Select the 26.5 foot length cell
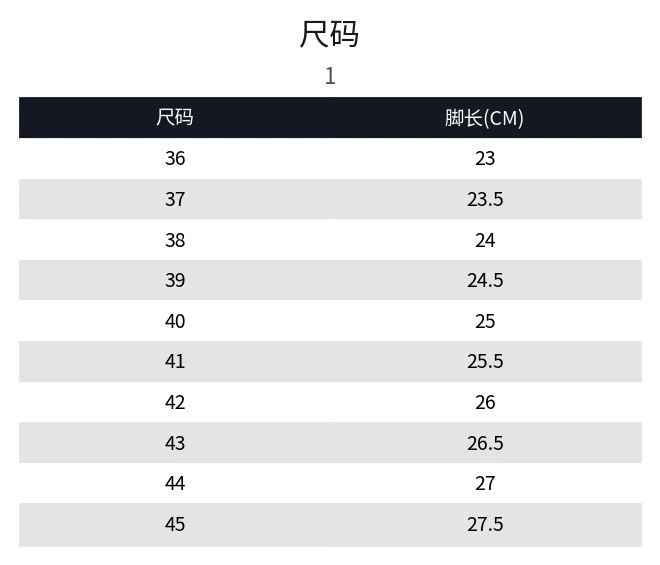The height and width of the screenshot is (565, 660). pos(485,443)
